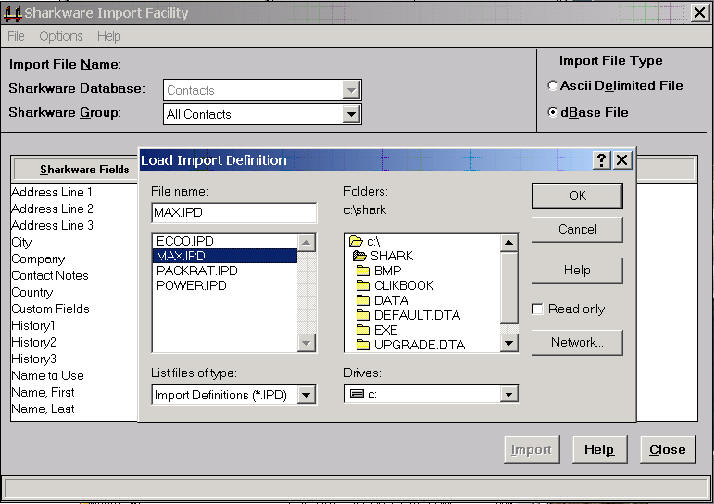Click file list scroll down arrow
The image size is (714, 504).
pos(306,342)
